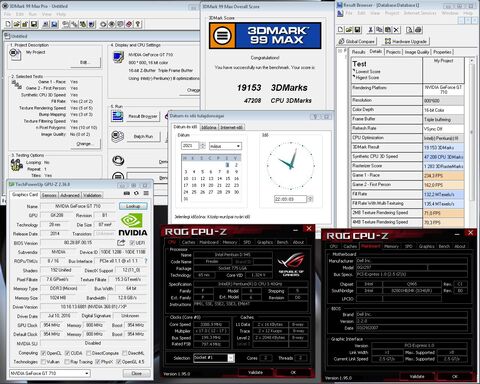The height and width of the screenshot is (384, 480).
Task: Click the NVIDIA logo in GPU-Z
Action: click(133, 225)
